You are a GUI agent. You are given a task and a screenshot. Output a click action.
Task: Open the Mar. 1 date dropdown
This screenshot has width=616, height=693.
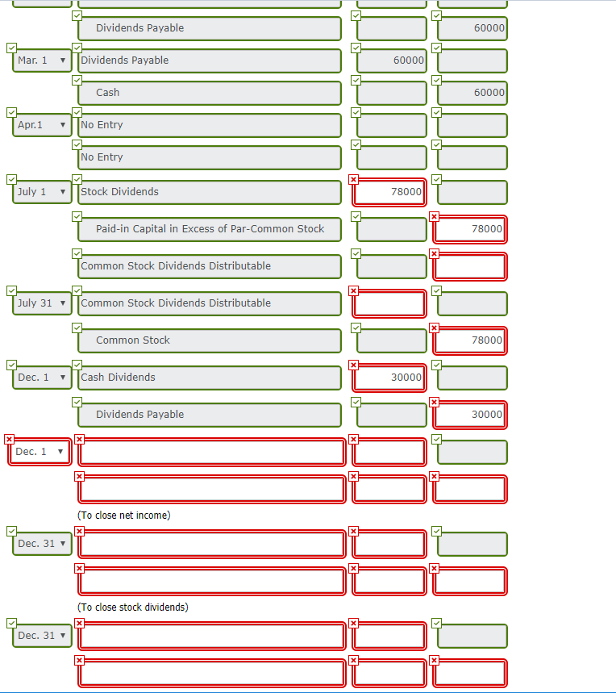[40, 60]
